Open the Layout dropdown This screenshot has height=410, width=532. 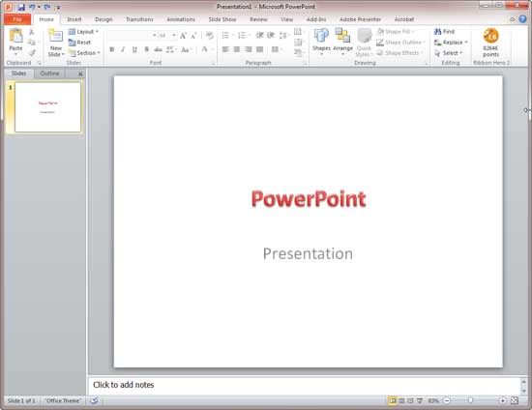(x=83, y=32)
